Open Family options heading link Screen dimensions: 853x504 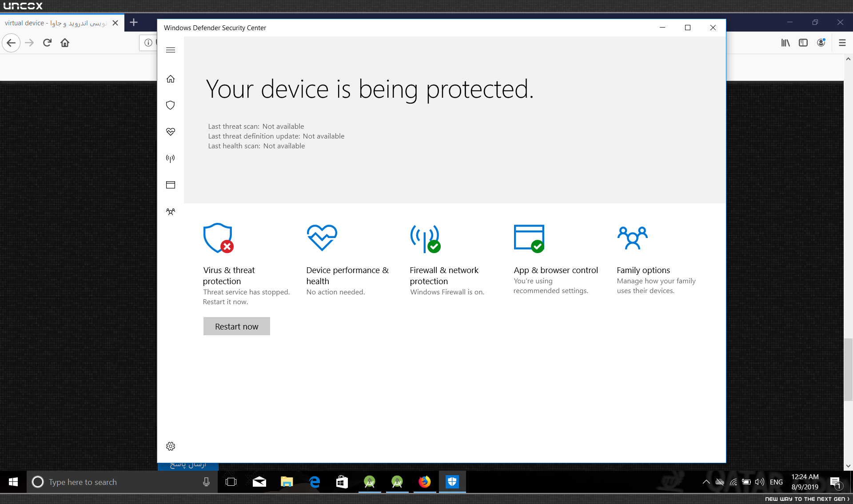643,270
